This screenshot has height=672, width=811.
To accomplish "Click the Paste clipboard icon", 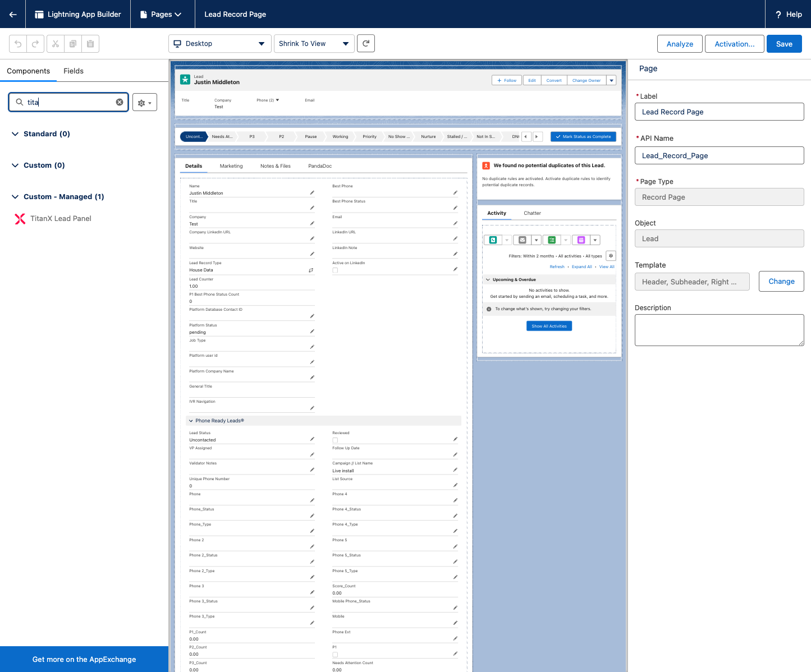I will point(90,44).
